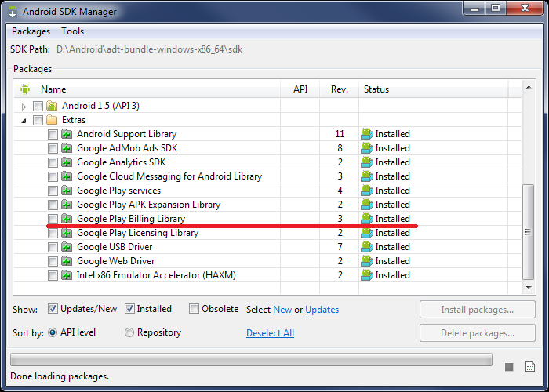Image resolution: width=549 pixels, height=392 pixels.
Task: Click the Android 1.5 platform folder icon
Action: (x=52, y=106)
